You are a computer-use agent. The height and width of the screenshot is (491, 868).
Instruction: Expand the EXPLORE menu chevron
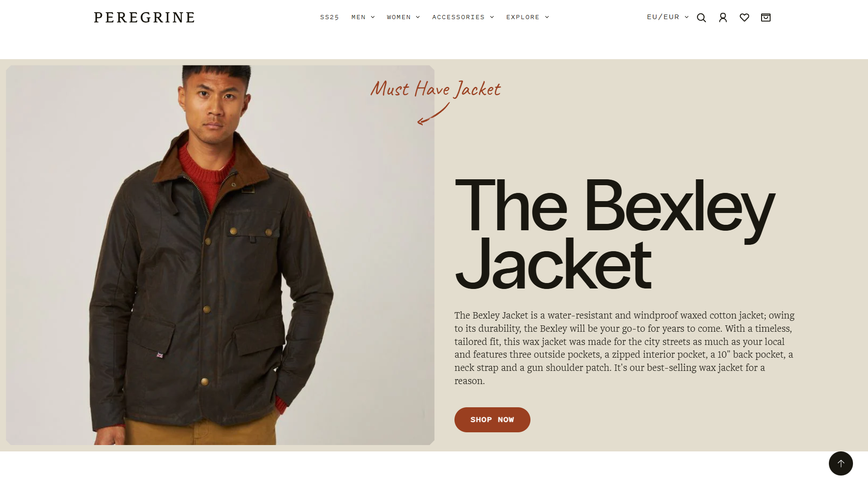coord(547,17)
